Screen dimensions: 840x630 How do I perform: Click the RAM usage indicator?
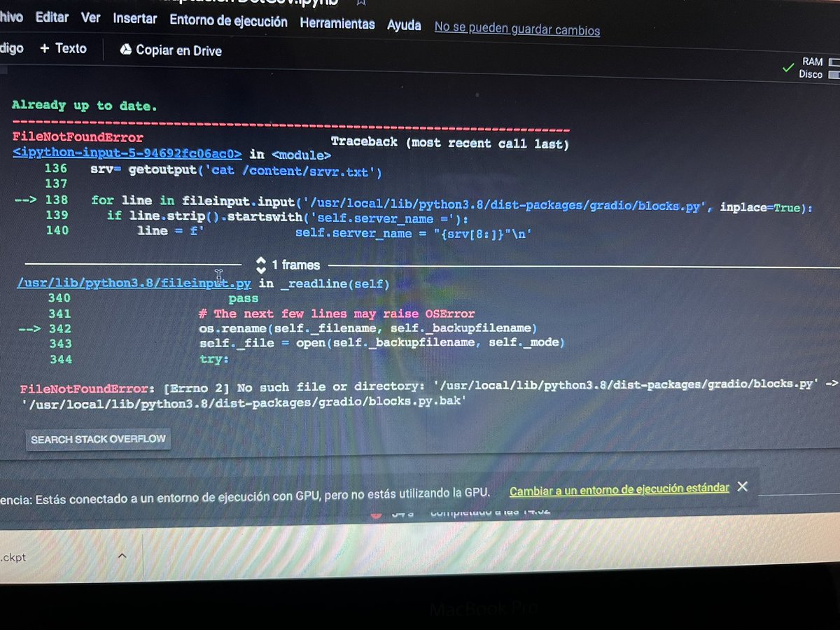[x=820, y=62]
